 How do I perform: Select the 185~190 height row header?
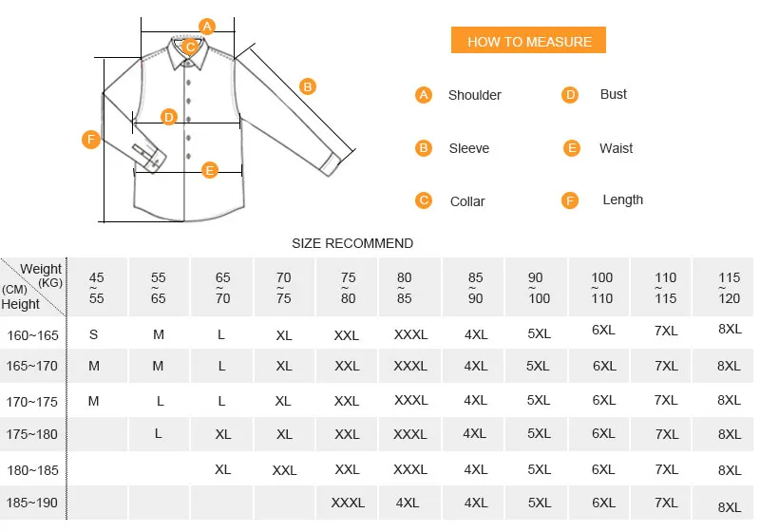click(x=32, y=503)
